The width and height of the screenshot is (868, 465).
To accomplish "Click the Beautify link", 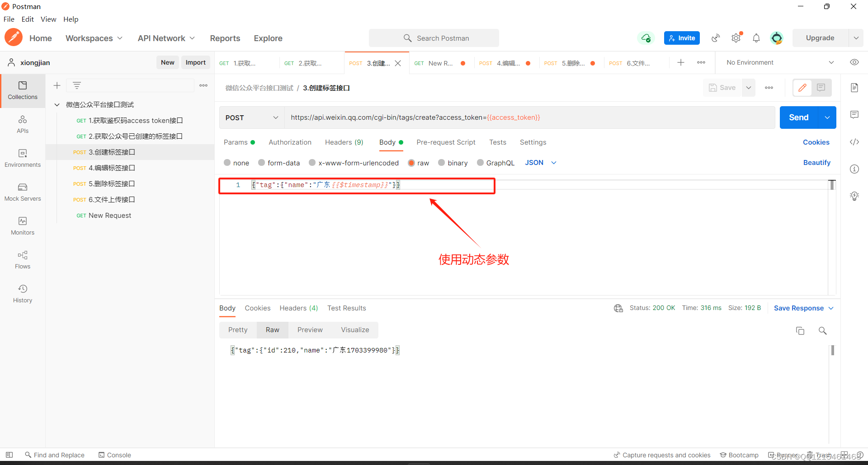I will (x=816, y=163).
